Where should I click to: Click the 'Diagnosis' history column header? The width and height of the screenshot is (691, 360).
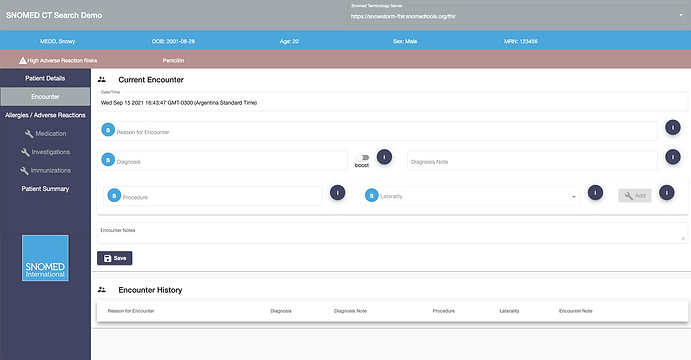[281, 311]
